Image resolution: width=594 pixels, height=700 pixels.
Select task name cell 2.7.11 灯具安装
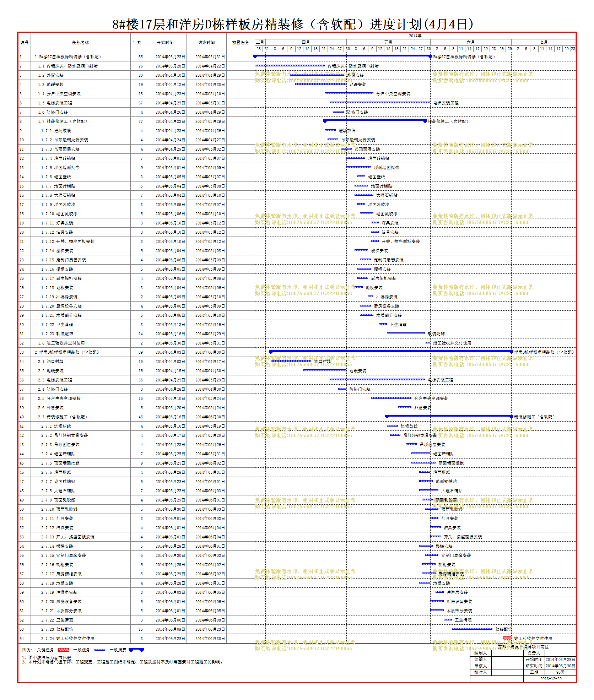pyautogui.click(x=80, y=519)
